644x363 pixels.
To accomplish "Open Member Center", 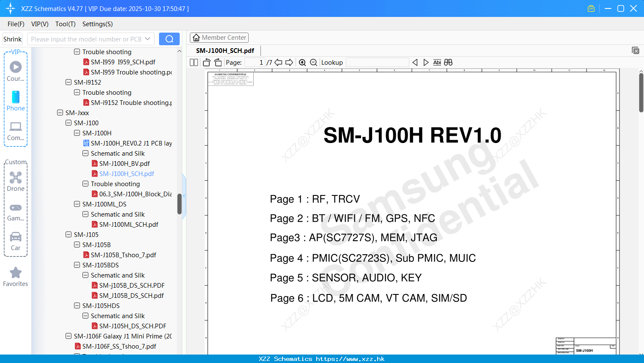I will pos(219,38).
